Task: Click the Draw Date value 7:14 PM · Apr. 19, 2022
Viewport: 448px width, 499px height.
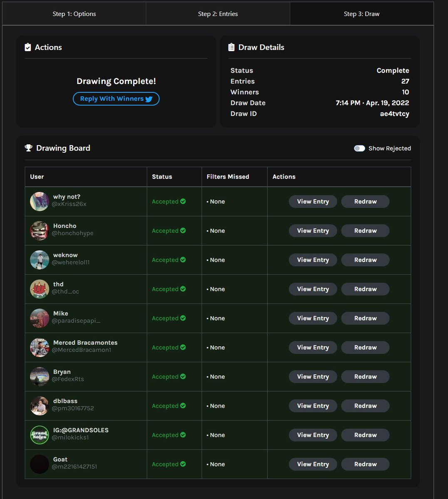Action: click(372, 103)
